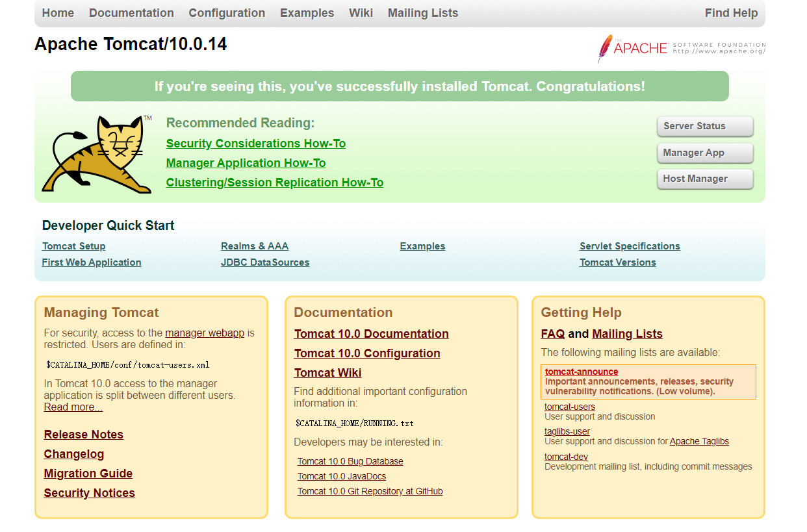Follow the Tomcat Setup link
Image resolution: width=807 pixels, height=532 pixels.
(x=73, y=246)
